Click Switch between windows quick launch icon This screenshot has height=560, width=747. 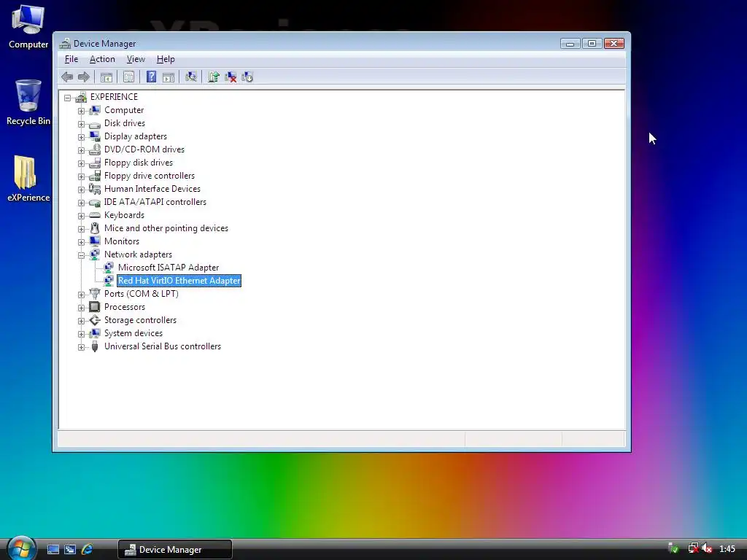coord(70,550)
